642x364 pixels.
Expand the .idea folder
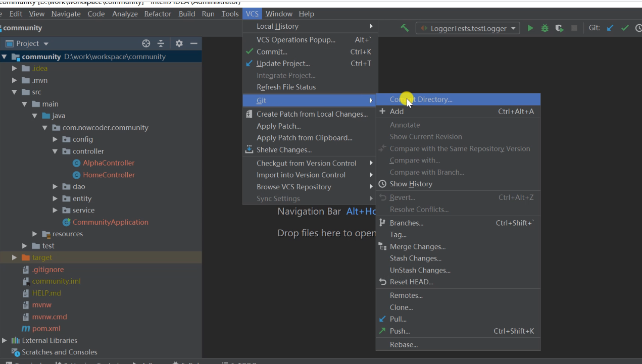point(15,68)
